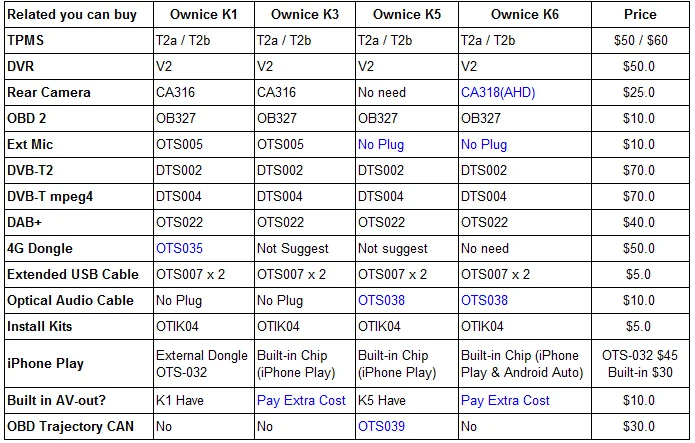Open the CA318(AHD) rear camera link

[x=498, y=93]
